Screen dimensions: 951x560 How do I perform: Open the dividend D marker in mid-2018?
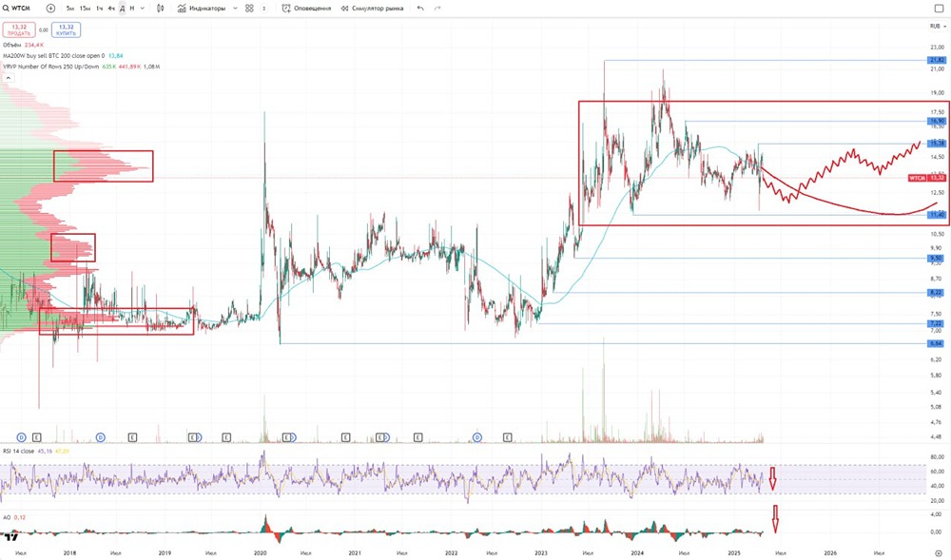click(x=101, y=437)
